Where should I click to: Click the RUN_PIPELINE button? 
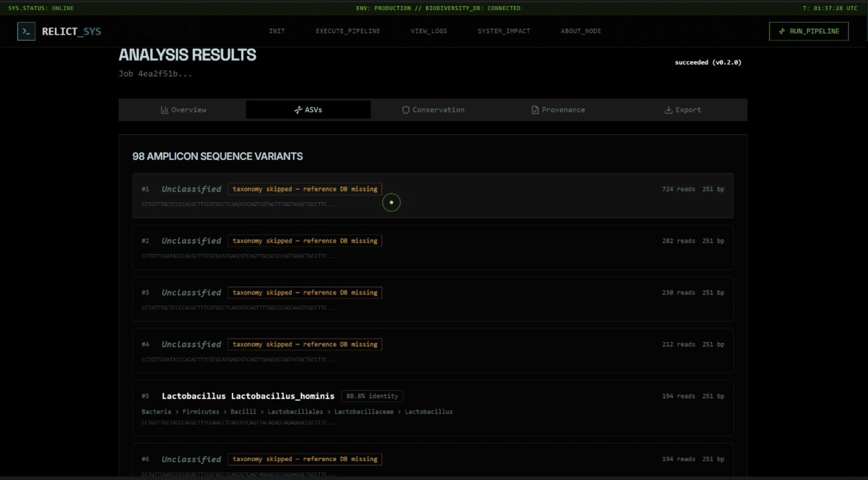tap(808, 31)
